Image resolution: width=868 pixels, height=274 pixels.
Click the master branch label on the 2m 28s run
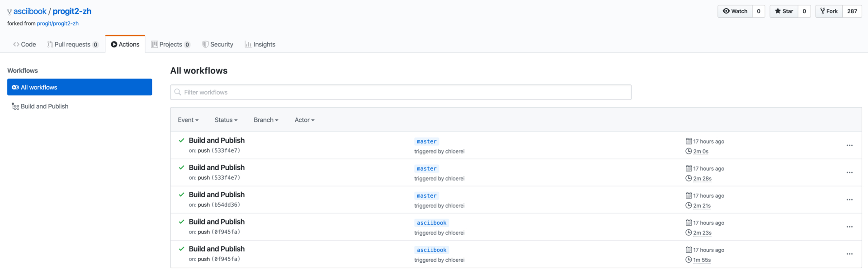coord(427,169)
